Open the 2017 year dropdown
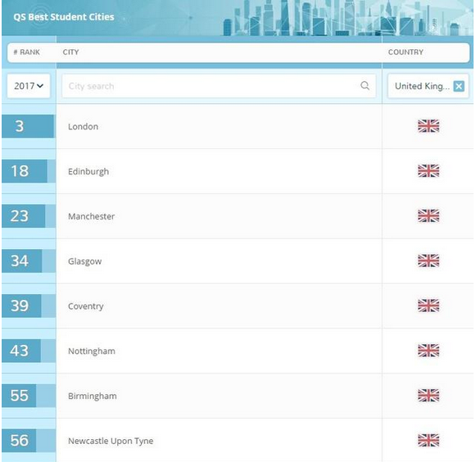476x462 pixels. [x=29, y=86]
